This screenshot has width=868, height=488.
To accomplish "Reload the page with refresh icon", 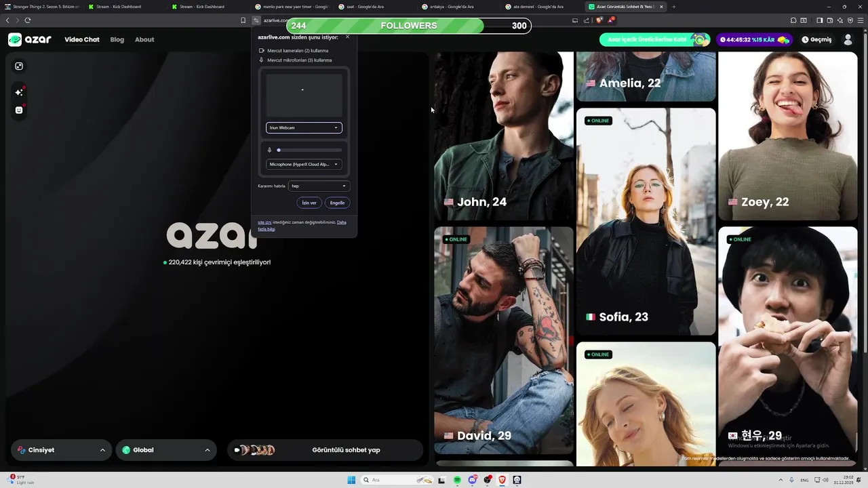I will [28, 20].
